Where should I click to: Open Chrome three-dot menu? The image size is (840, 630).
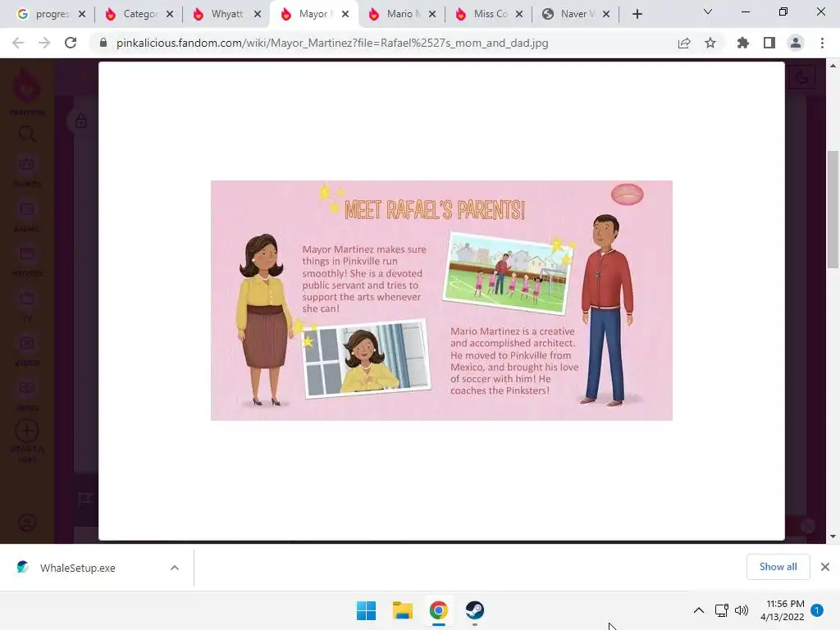coord(822,43)
